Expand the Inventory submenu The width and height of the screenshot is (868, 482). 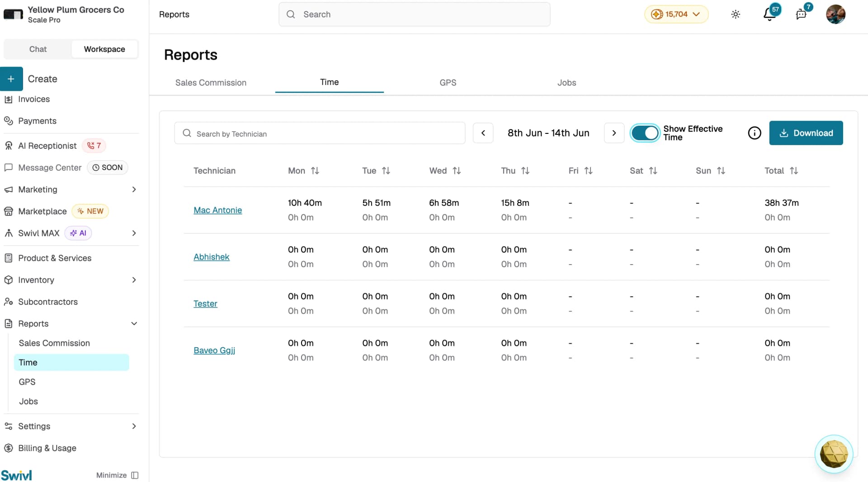coord(134,280)
